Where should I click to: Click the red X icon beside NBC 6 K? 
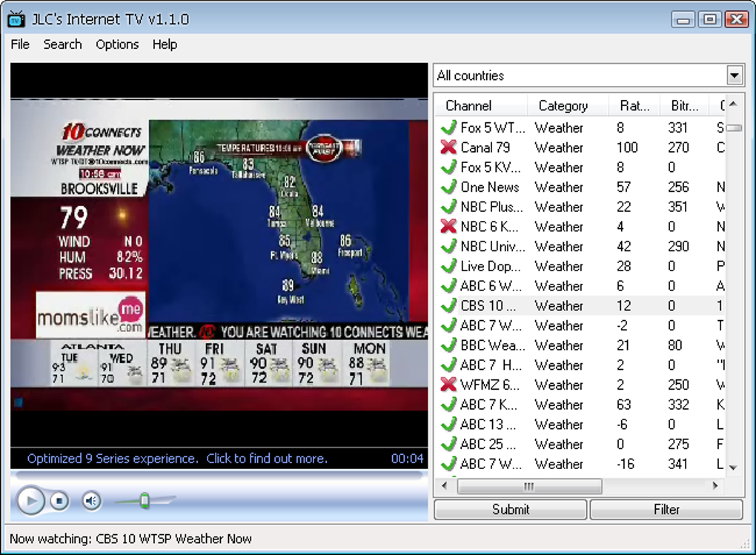448,226
